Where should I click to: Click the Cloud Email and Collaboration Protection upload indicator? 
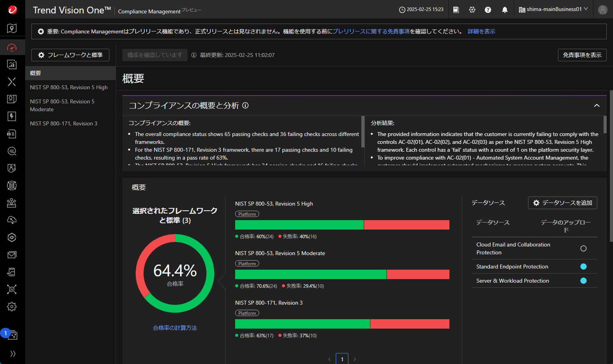[x=584, y=248]
